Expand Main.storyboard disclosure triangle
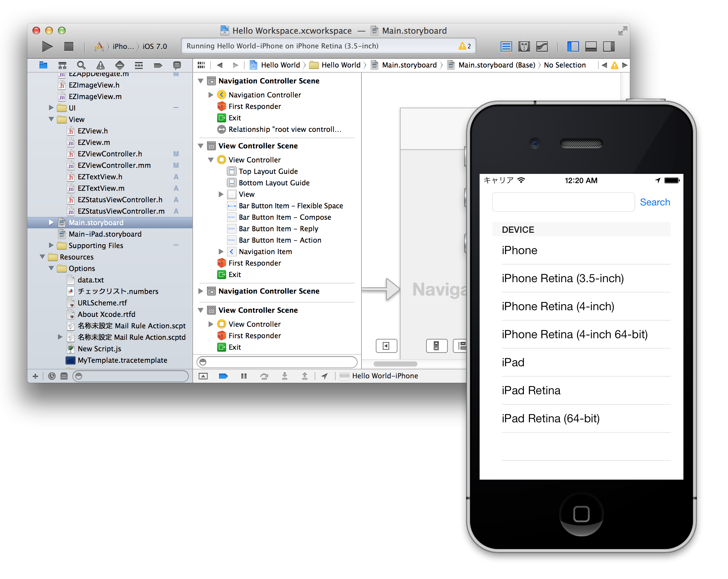The height and width of the screenshot is (579, 728). pyautogui.click(x=51, y=222)
